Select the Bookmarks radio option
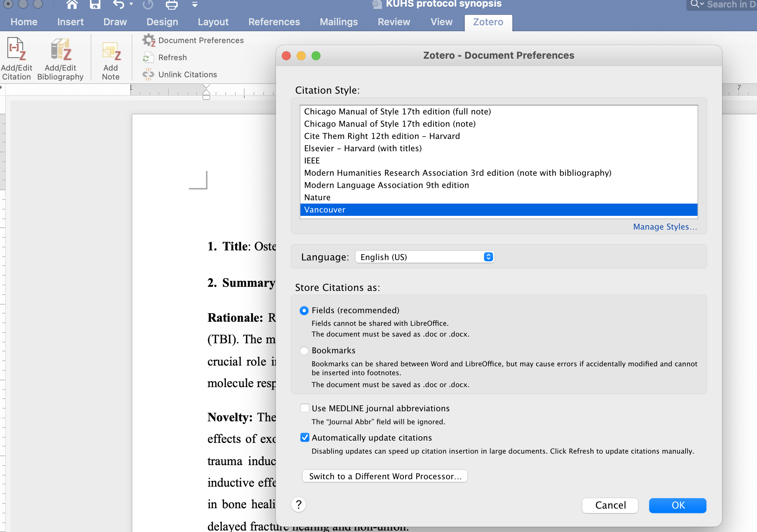757x532 pixels. coord(304,351)
